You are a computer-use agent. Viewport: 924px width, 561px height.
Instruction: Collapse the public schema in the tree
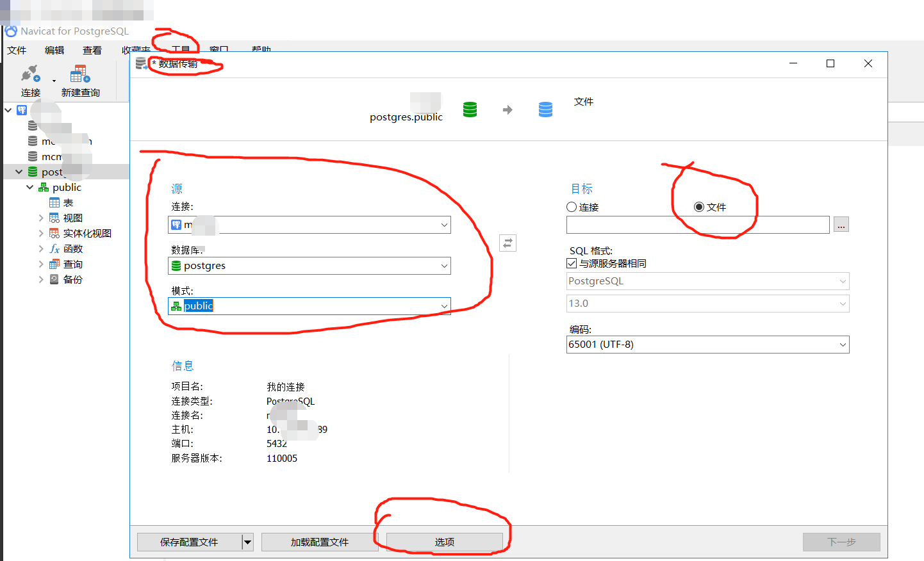coord(29,187)
